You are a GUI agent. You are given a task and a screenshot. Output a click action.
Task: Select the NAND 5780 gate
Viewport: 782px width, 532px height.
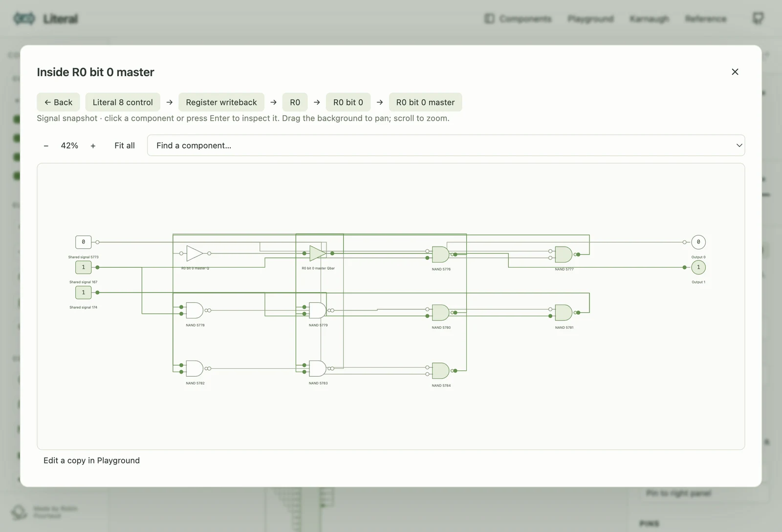tap(440, 313)
